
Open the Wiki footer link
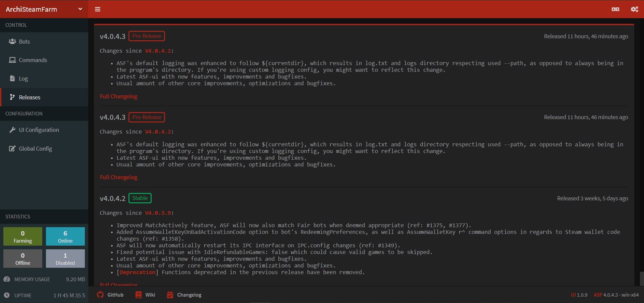(145, 295)
